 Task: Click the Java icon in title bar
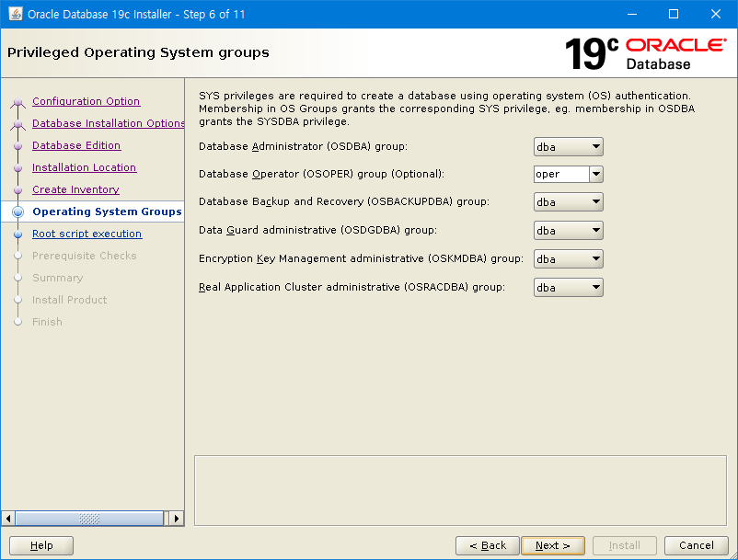point(16,15)
